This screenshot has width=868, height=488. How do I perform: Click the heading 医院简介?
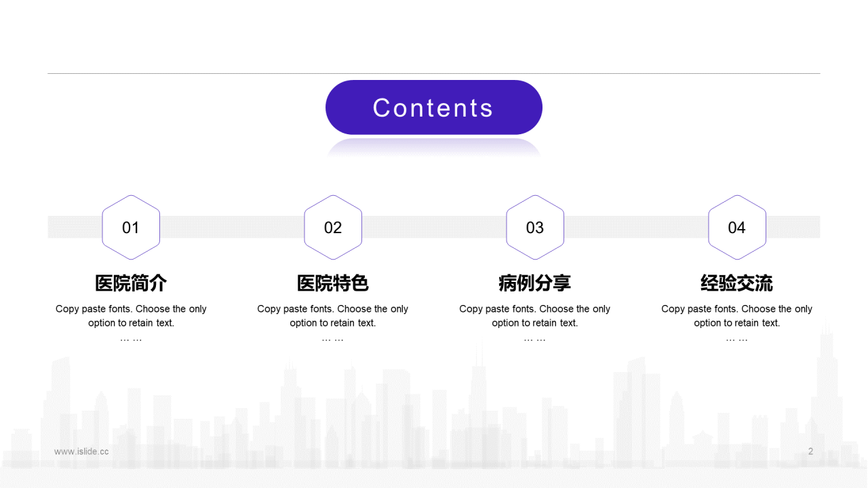[x=131, y=283]
